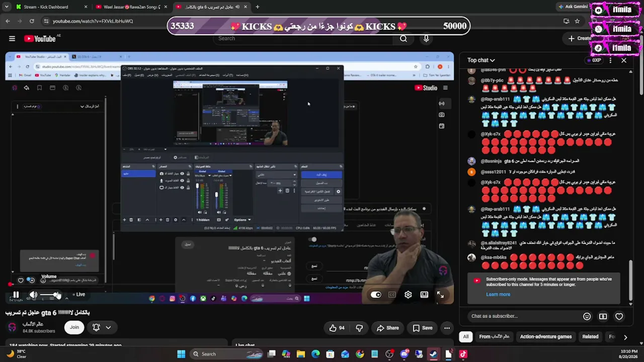Open Task View on the taskbar
This screenshot has height=362, width=644.
tap(272, 354)
